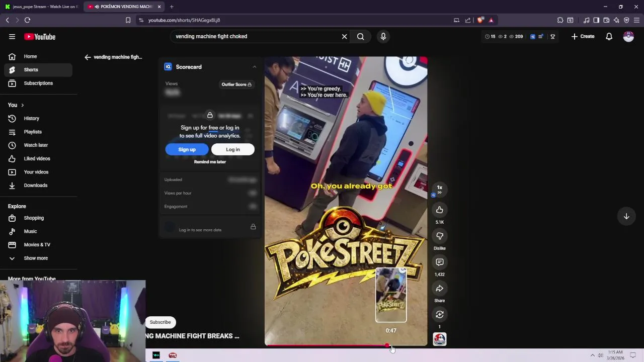The image size is (644, 362).
Task: Open Shopping under Explore
Action: [x=38, y=218]
